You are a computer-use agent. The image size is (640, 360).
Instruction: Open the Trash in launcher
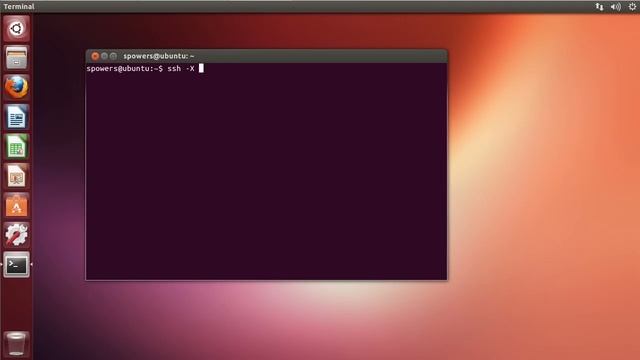16,344
